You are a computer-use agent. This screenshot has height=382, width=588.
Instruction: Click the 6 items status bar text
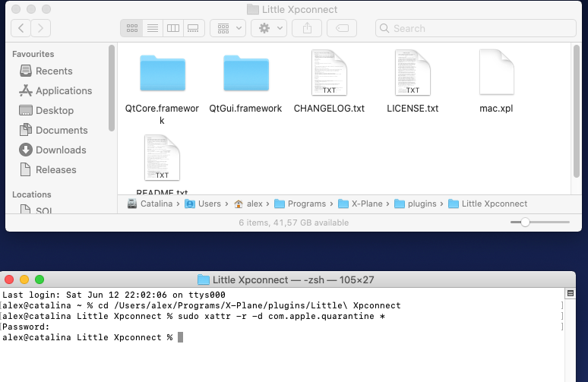tap(294, 223)
